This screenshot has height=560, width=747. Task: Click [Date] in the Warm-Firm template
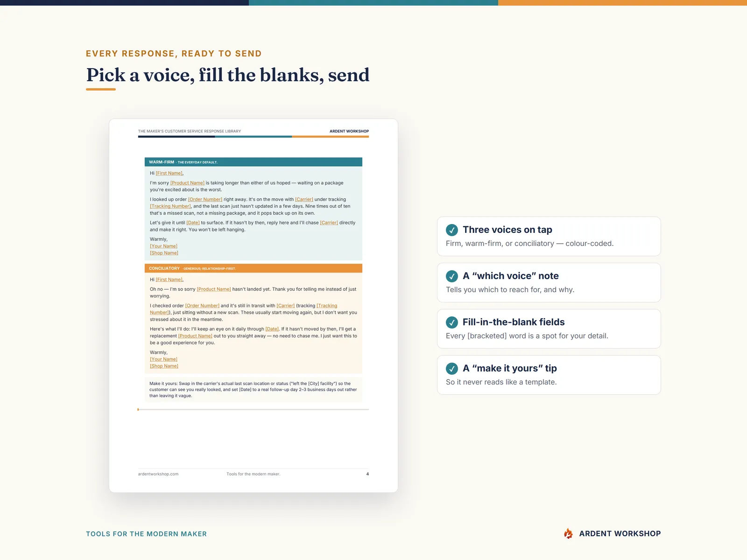[x=193, y=223]
